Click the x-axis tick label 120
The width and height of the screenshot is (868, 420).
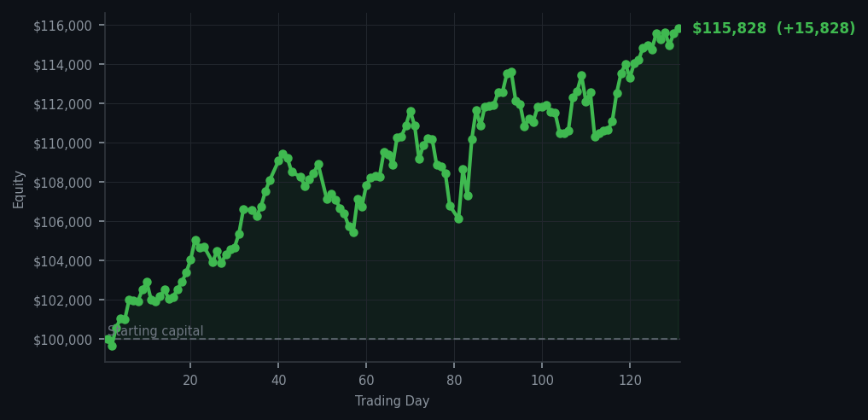(630, 381)
